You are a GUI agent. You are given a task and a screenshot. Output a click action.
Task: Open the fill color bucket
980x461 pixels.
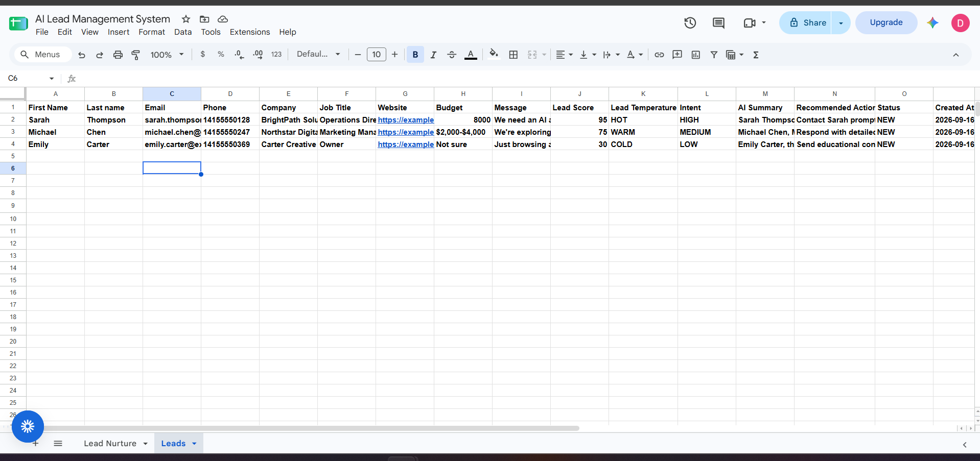[494, 54]
